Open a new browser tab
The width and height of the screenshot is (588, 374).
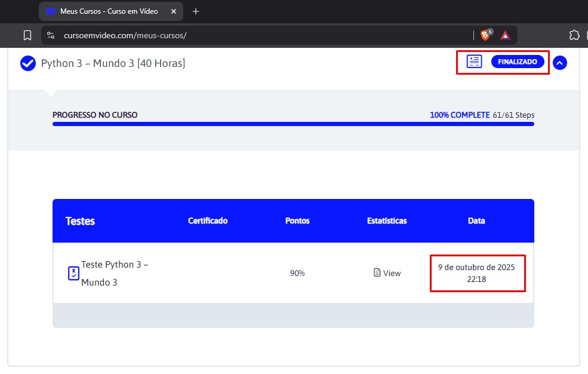pos(195,11)
